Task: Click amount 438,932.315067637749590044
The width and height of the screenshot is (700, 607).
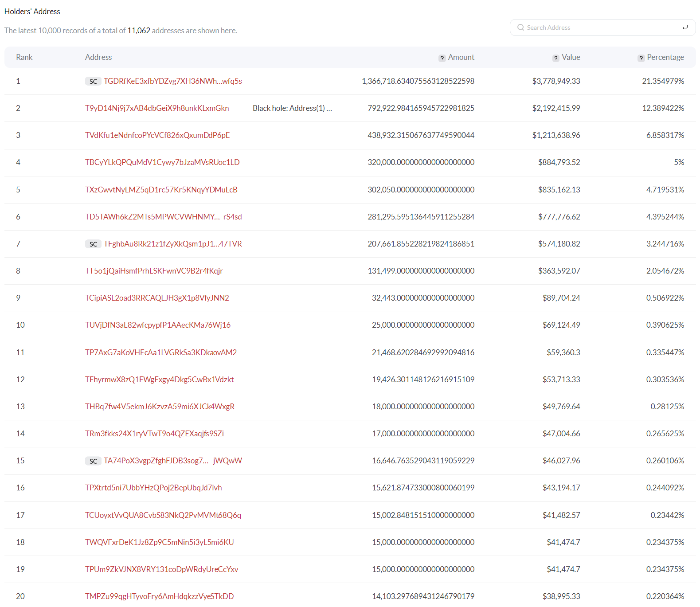Action: pos(421,135)
